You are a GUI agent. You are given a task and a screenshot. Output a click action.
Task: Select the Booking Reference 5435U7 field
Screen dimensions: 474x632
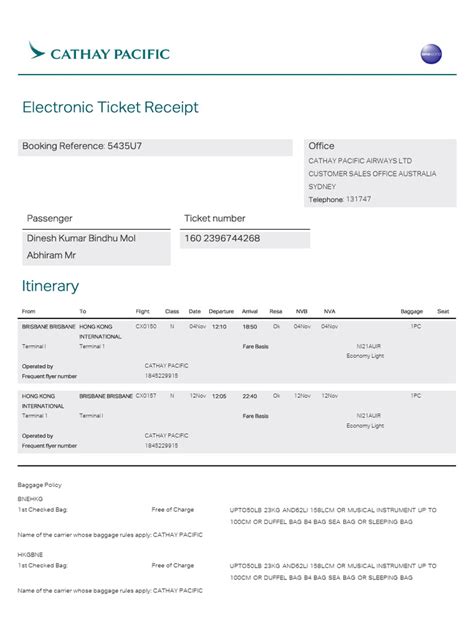155,147
